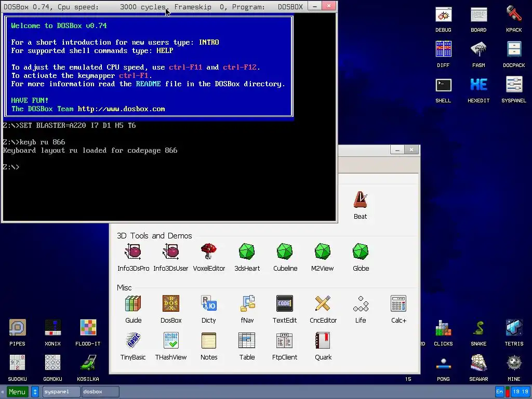Launch the Cubeline demo
Image resolution: width=532 pixels, height=399 pixels.
[285, 257]
